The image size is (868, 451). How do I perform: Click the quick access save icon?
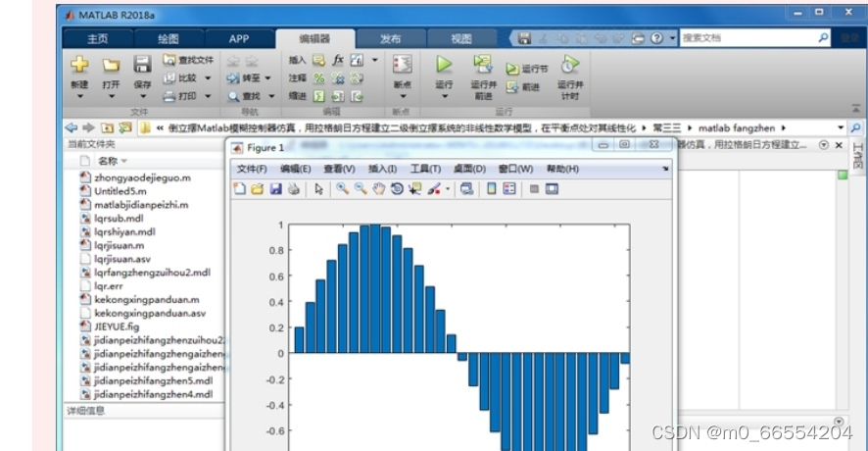coord(524,37)
